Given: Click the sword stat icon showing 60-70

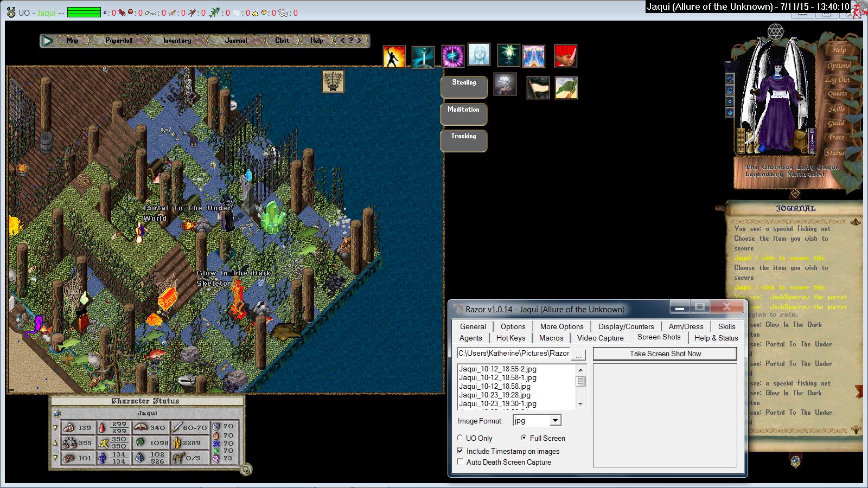Looking at the screenshot, I should pos(177,427).
